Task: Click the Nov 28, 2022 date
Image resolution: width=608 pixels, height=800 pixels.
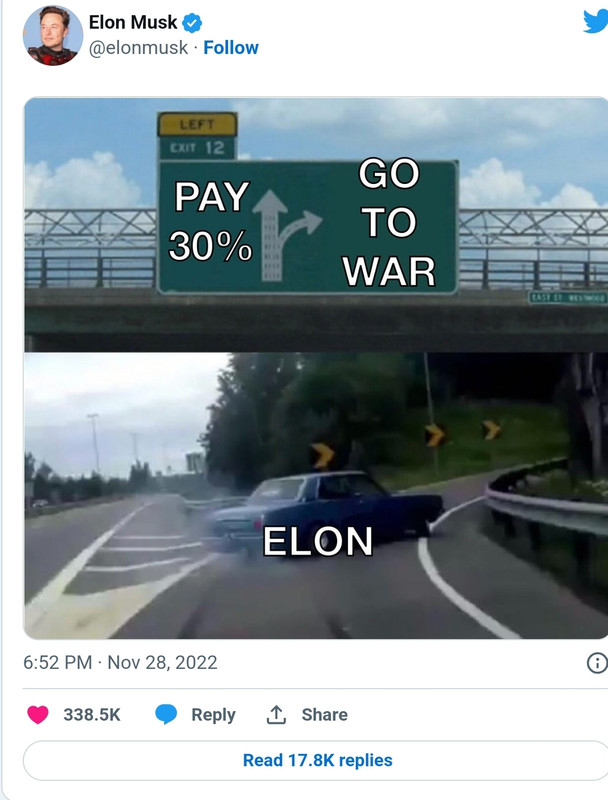Action: 162,662
